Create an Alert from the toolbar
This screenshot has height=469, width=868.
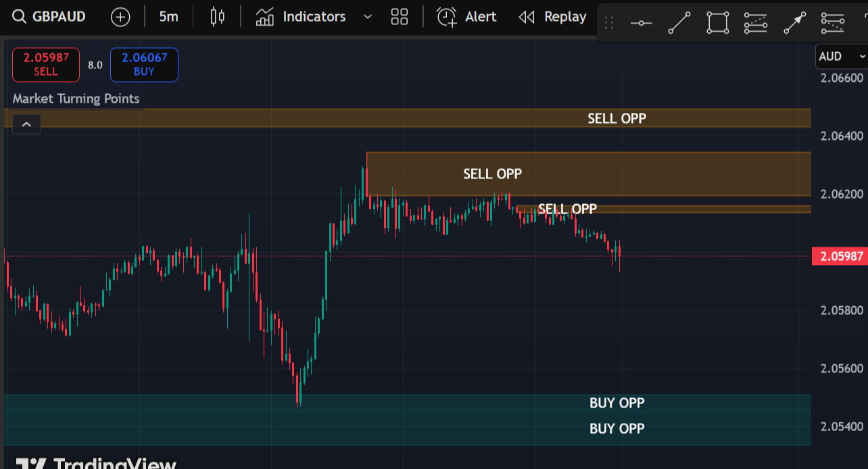pos(466,17)
